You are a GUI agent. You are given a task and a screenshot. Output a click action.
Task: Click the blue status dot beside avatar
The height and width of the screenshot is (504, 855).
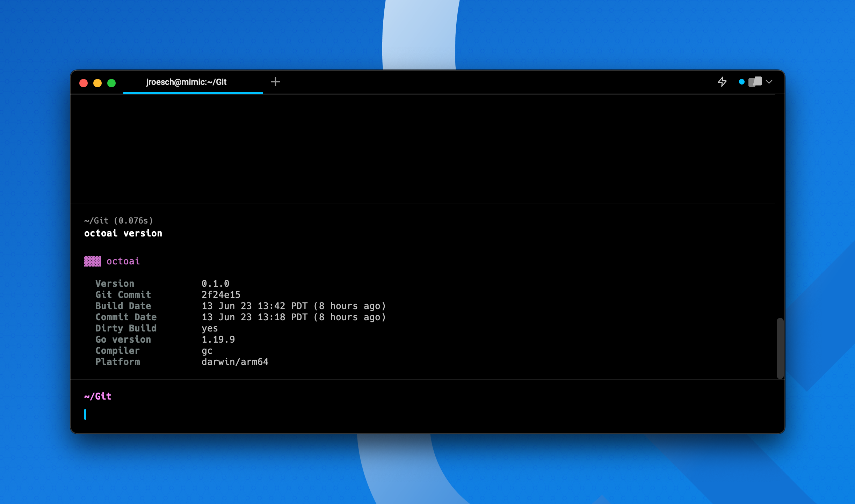point(741,82)
